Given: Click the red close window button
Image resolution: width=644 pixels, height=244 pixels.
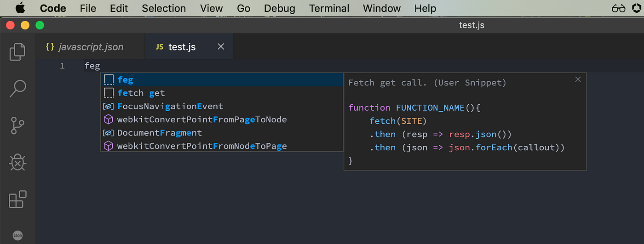Looking at the screenshot, I should [x=10, y=26].
